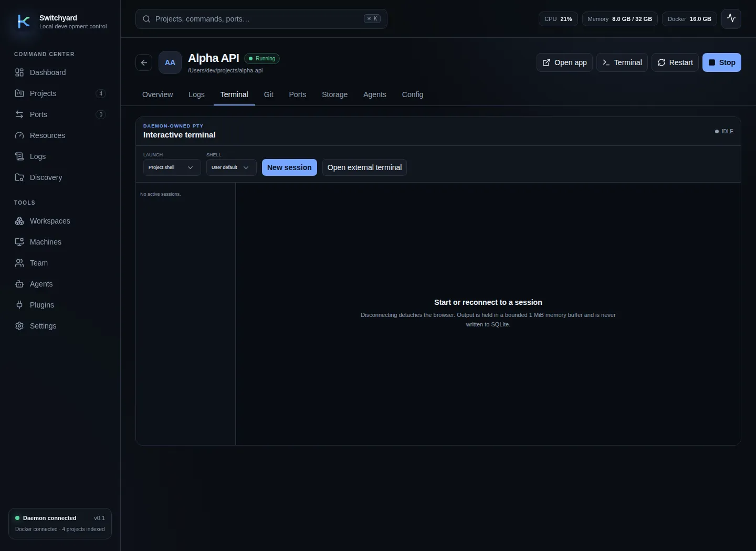Click the Switchyard logo
The width and height of the screenshot is (756, 551).
click(x=24, y=22)
